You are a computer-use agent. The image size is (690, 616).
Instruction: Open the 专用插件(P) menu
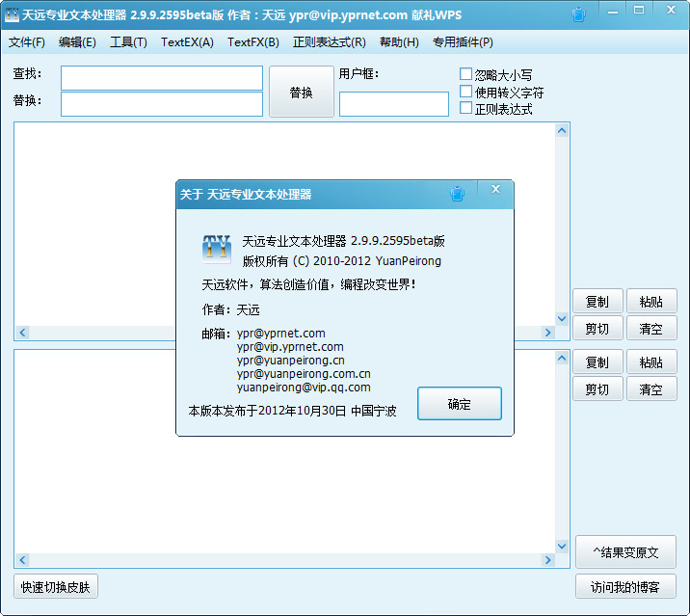[463, 42]
